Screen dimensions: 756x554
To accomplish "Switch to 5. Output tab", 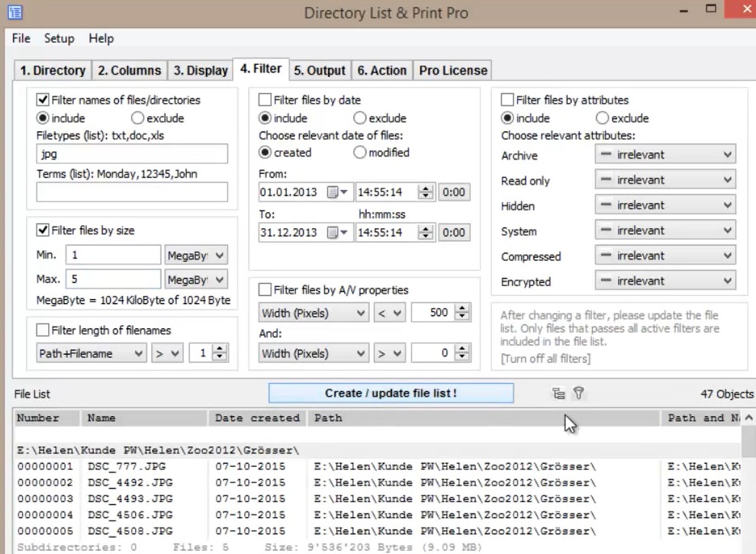I will click(x=320, y=70).
